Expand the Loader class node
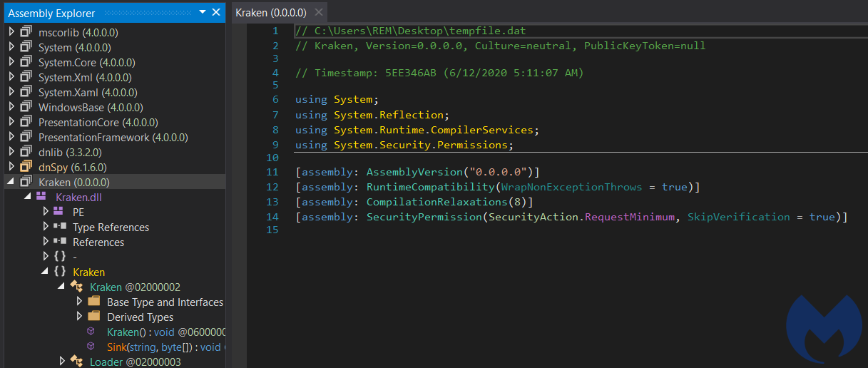Image resolution: width=868 pixels, height=368 pixels. tap(63, 362)
